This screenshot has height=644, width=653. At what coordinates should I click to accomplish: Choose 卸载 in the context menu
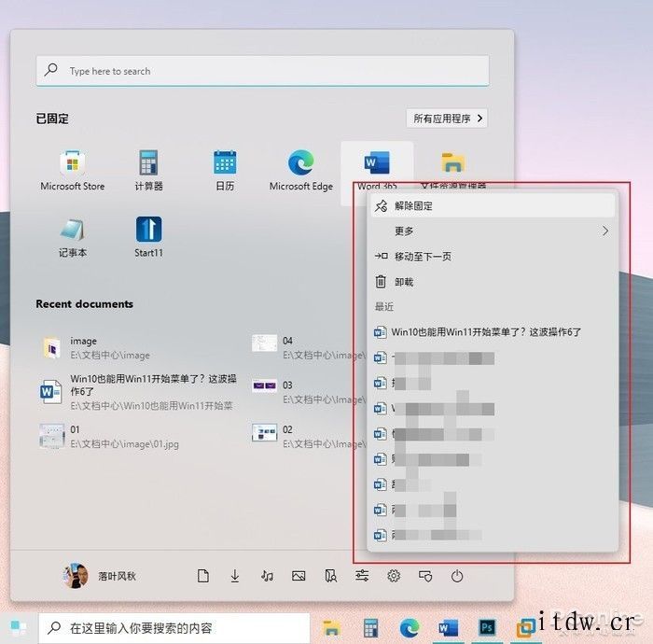click(493, 282)
